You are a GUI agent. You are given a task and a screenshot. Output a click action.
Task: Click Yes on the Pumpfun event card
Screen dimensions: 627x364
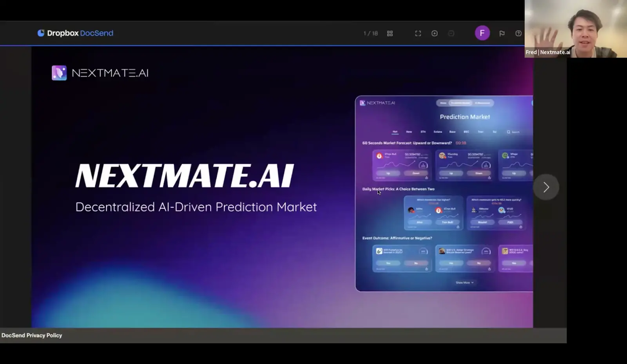[x=388, y=263]
